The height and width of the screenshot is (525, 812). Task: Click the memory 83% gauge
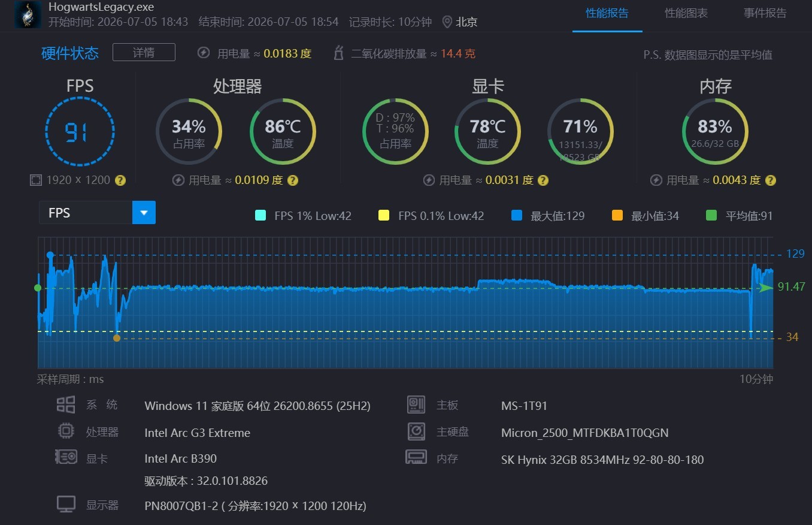pos(715,131)
